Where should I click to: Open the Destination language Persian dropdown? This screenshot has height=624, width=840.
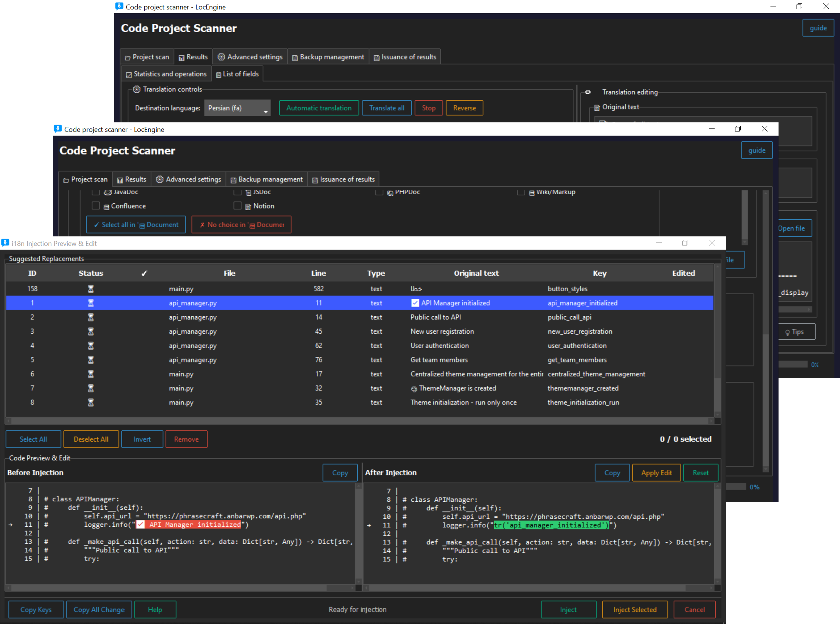click(237, 108)
